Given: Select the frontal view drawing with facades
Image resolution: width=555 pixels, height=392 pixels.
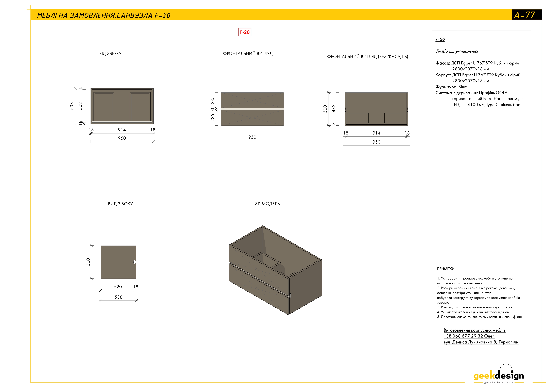Looking at the screenshot, I should 252,109.
